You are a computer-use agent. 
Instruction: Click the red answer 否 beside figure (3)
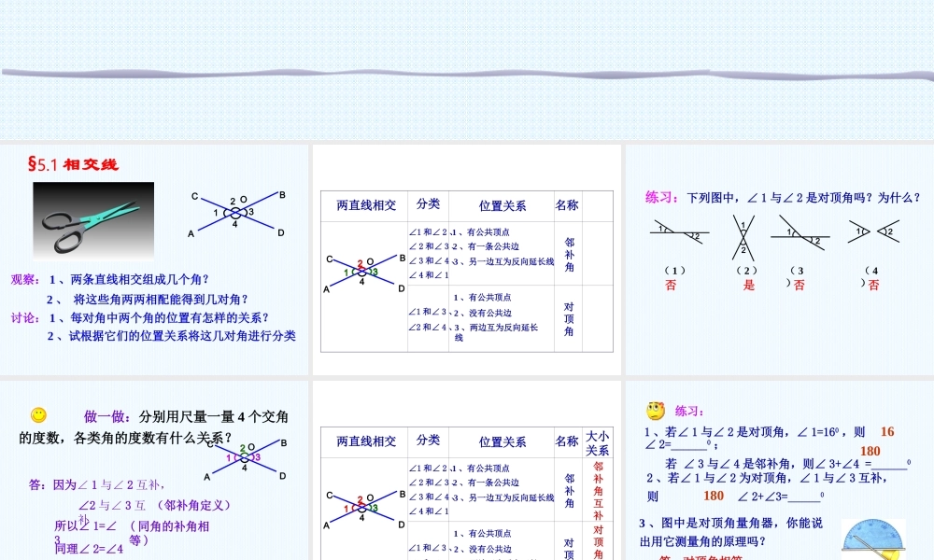[x=800, y=285]
